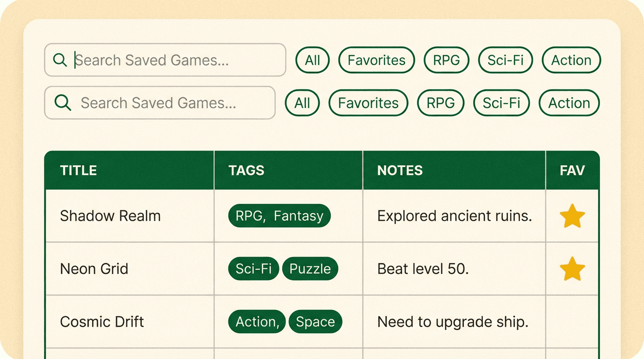Click the Shadow Realm title cell
The image size is (644, 359).
coord(130,216)
